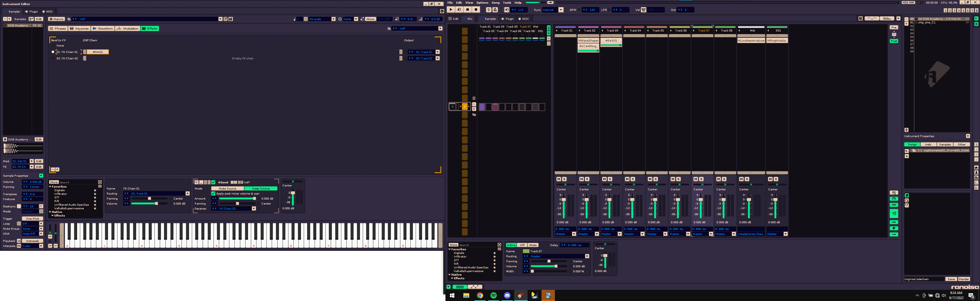Open the Tools menu
The image size is (980, 301).
click(507, 3)
